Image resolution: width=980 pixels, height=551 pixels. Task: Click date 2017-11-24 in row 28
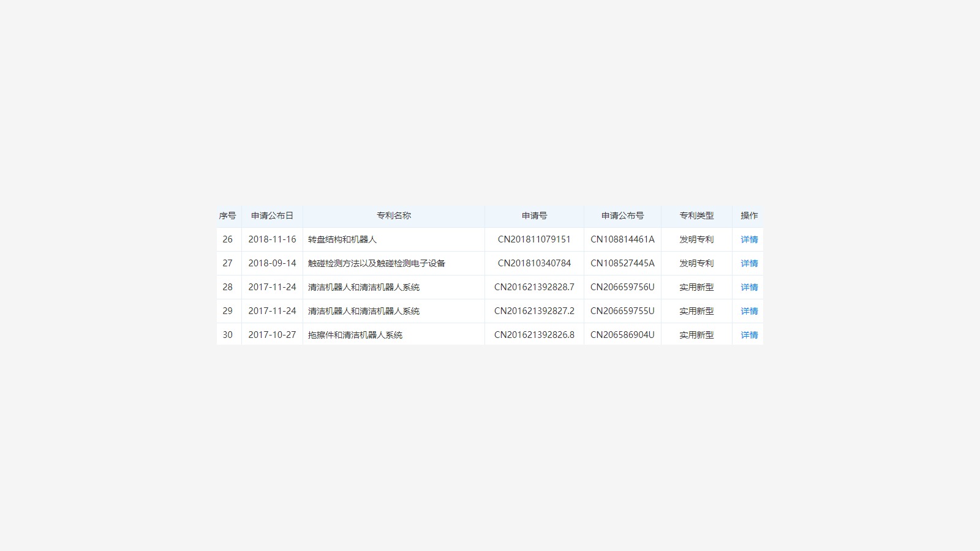(x=272, y=287)
